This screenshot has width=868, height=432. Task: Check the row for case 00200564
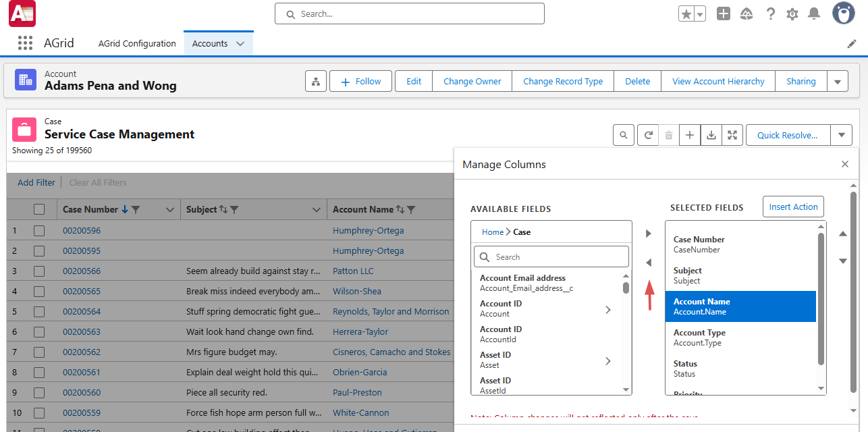(x=39, y=312)
